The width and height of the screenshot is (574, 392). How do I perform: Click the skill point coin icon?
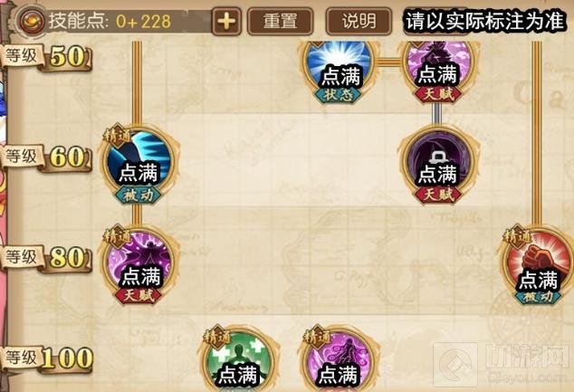pyautogui.click(x=33, y=21)
